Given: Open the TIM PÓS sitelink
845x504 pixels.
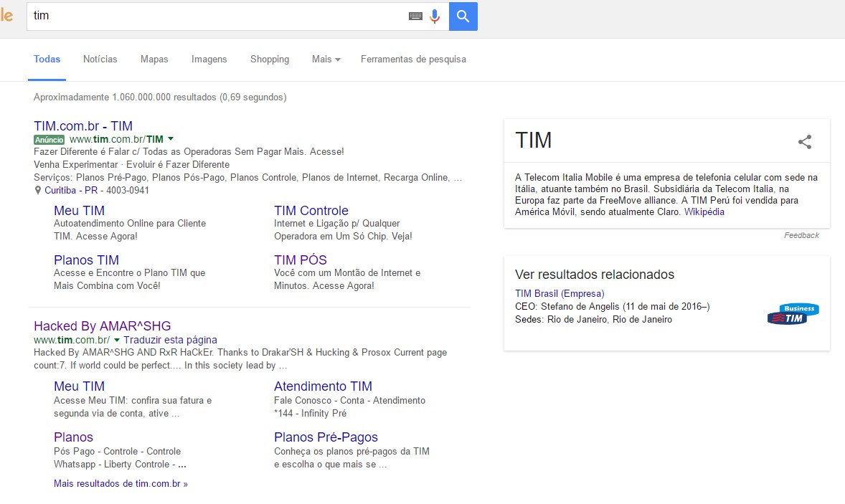Looking at the screenshot, I should tap(300, 260).
